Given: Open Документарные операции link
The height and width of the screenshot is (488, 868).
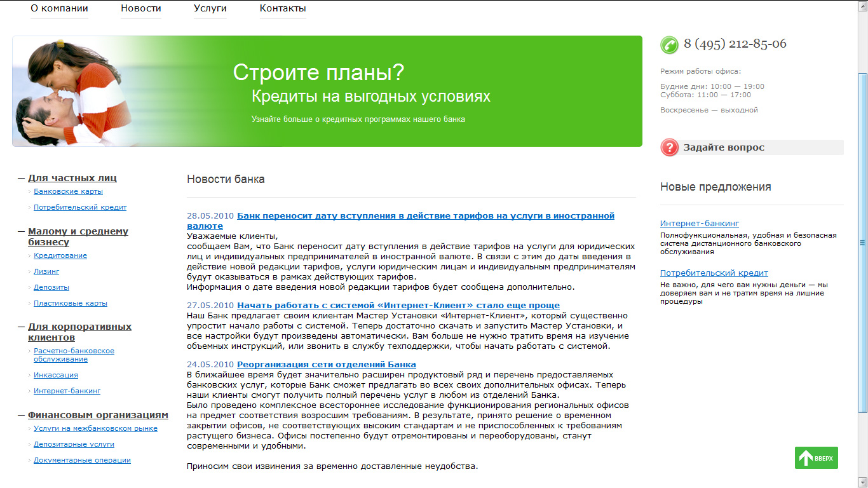Looking at the screenshot, I should click(82, 460).
